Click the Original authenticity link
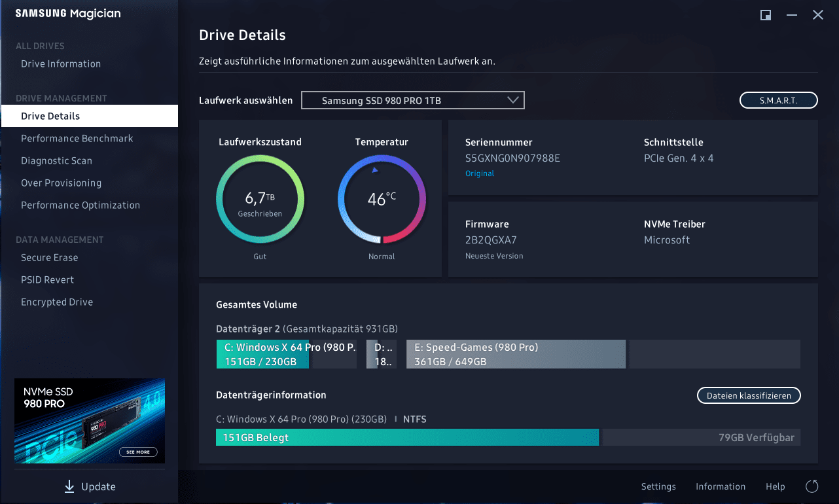This screenshot has width=839, height=504. (480, 173)
